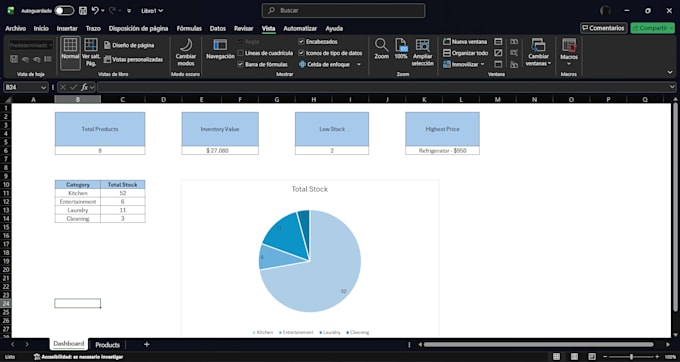Select column C header
Image resolution: width=680 pixels, height=362 pixels.
click(x=123, y=99)
